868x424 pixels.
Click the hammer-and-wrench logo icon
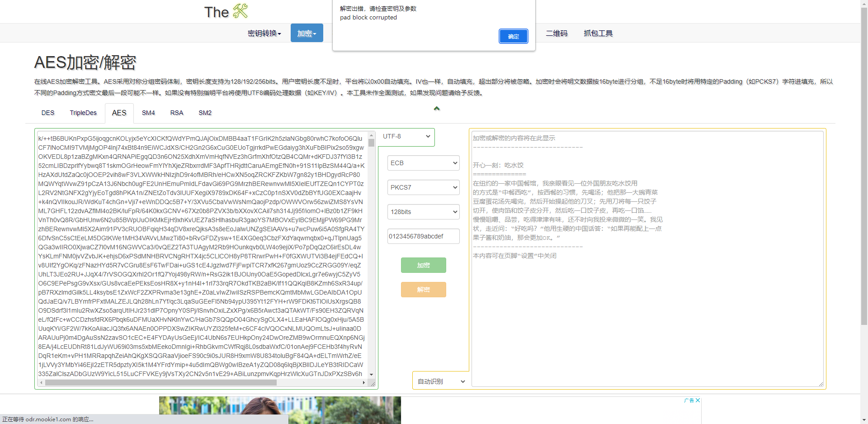(x=241, y=11)
